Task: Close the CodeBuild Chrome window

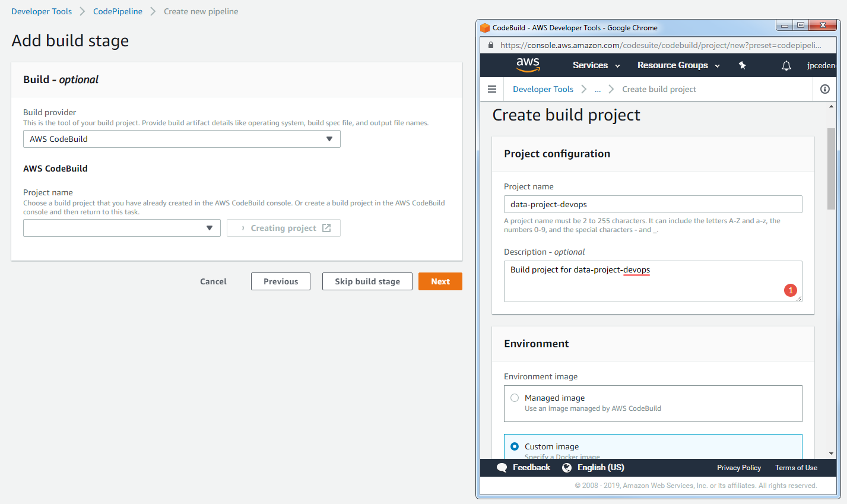Action: [x=823, y=26]
